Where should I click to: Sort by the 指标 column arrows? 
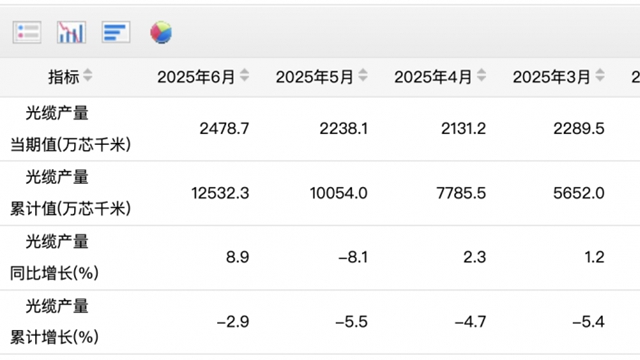[88, 76]
